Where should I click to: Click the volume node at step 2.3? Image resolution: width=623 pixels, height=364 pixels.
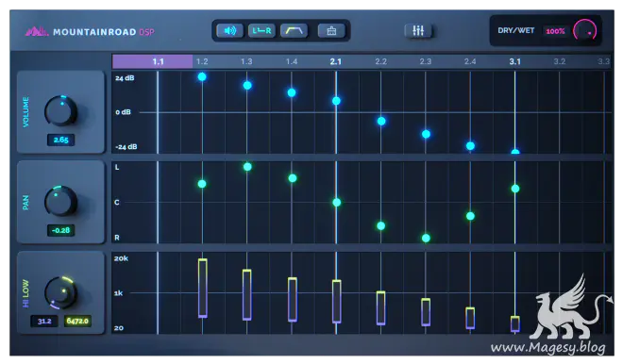click(x=426, y=134)
